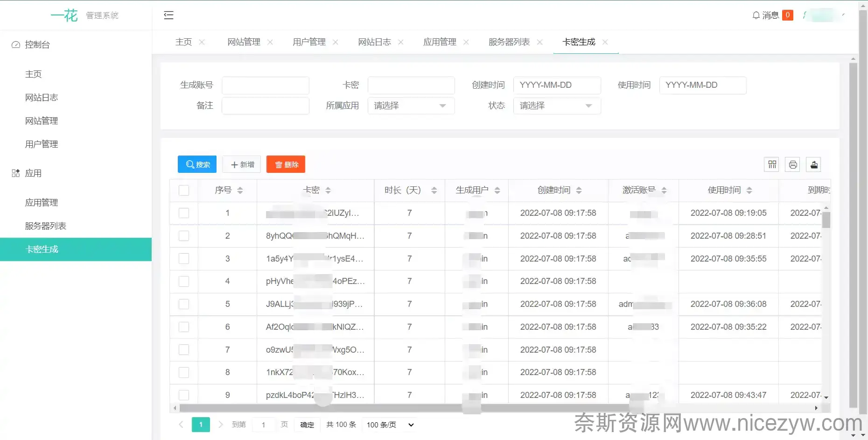Switch to the 网站日志 tab
The height and width of the screenshot is (440, 868).
pyautogui.click(x=374, y=42)
